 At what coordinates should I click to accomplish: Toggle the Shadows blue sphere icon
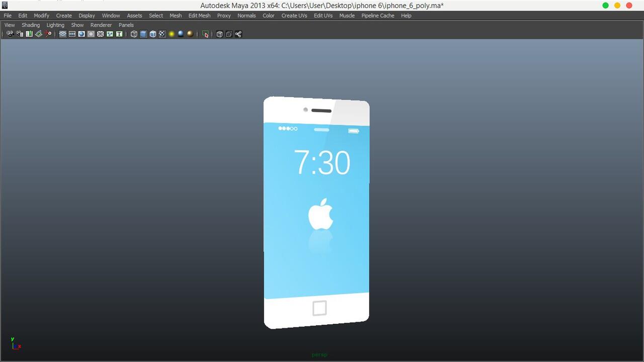click(181, 34)
